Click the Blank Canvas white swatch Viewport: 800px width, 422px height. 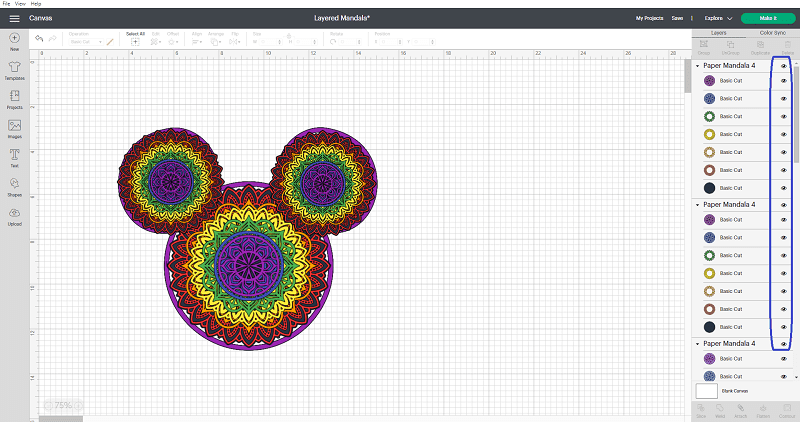(x=707, y=391)
